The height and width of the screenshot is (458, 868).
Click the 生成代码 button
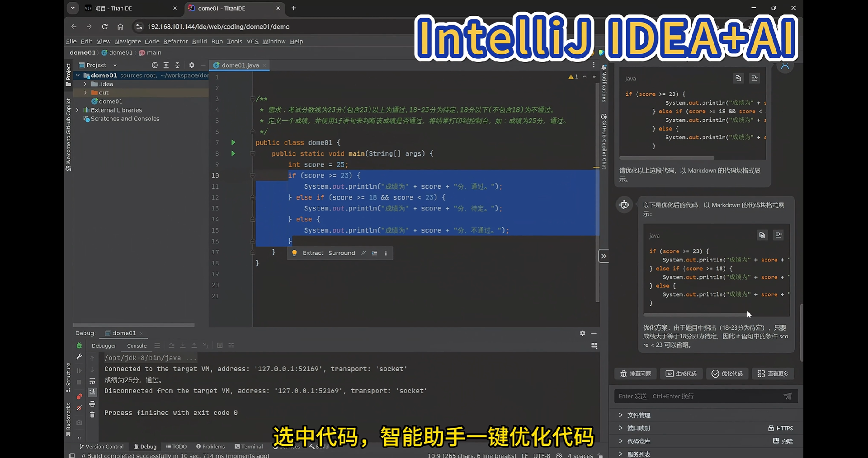pyautogui.click(x=681, y=374)
